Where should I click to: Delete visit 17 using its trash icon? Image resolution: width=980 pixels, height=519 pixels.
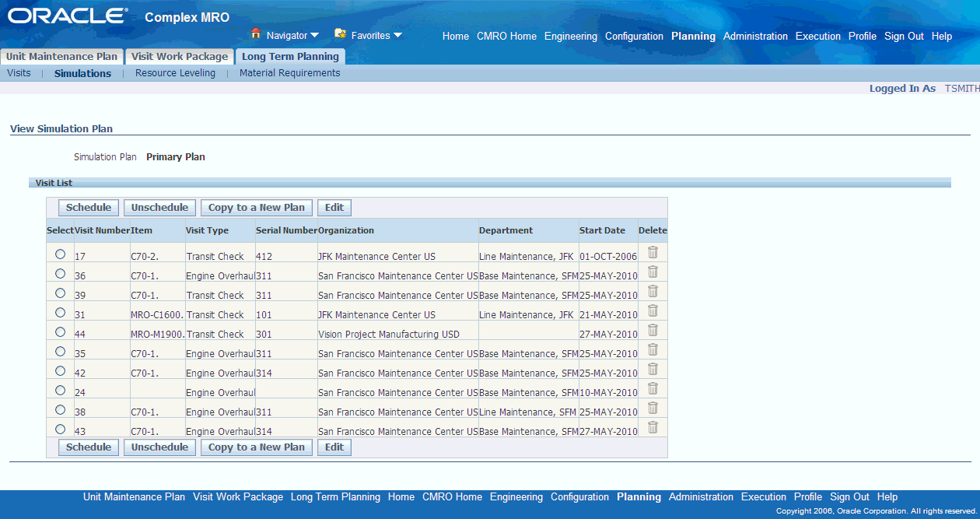click(653, 252)
